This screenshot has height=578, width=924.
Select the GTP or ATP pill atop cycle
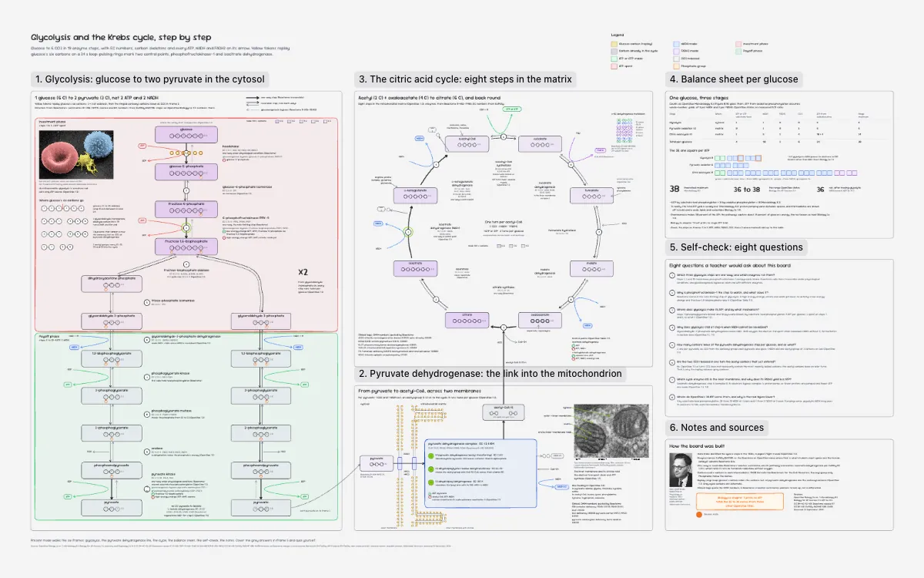(x=512, y=109)
